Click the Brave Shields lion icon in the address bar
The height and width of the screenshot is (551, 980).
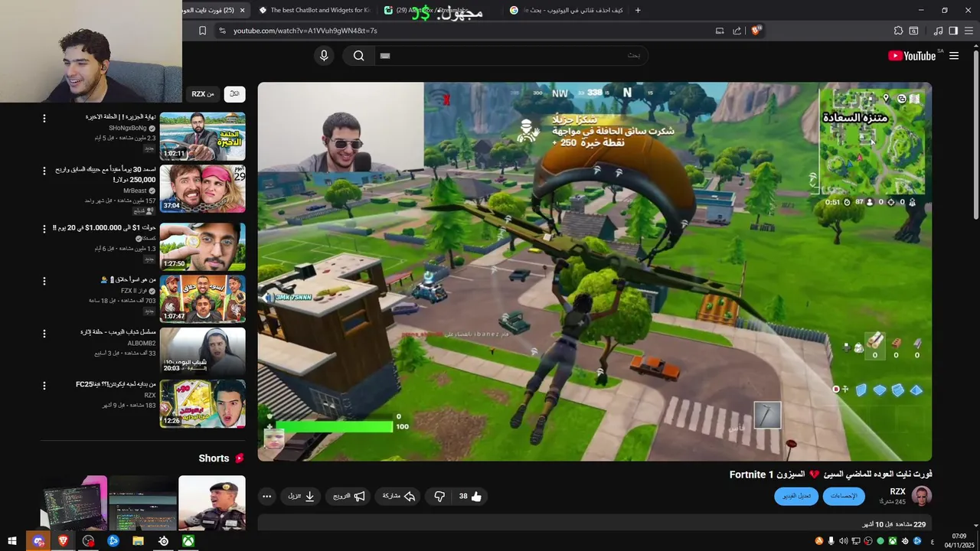pos(756,31)
